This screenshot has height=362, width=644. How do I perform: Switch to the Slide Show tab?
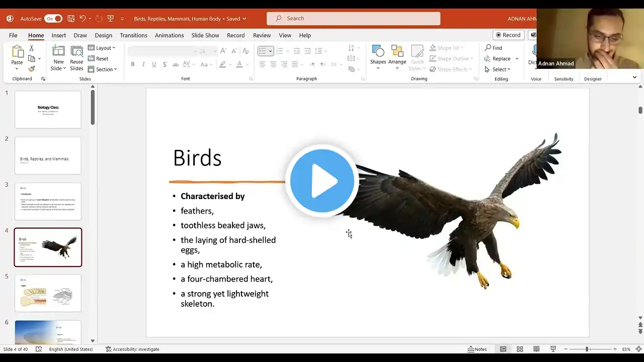[x=205, y=35]
